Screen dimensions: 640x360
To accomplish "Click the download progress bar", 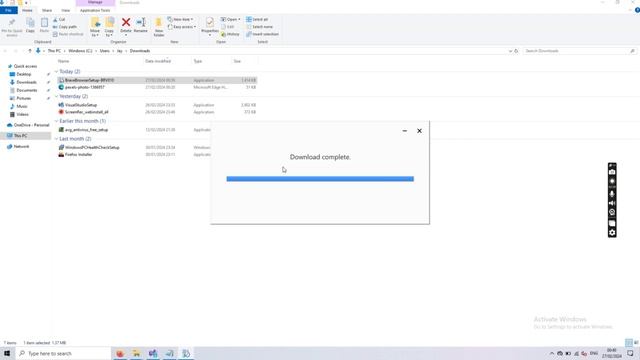I will (320, 179).
